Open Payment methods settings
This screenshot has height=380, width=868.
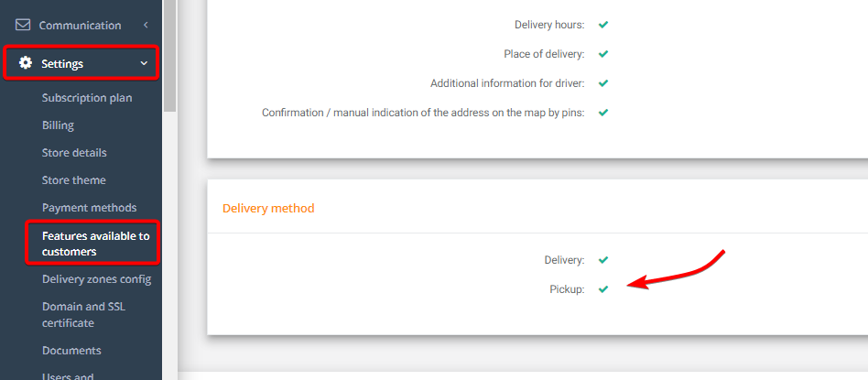click(89, 207)
